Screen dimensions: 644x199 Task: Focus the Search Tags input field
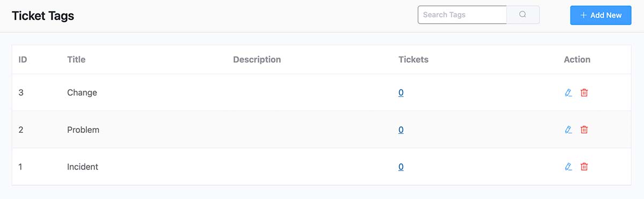[x=462, y=15]
